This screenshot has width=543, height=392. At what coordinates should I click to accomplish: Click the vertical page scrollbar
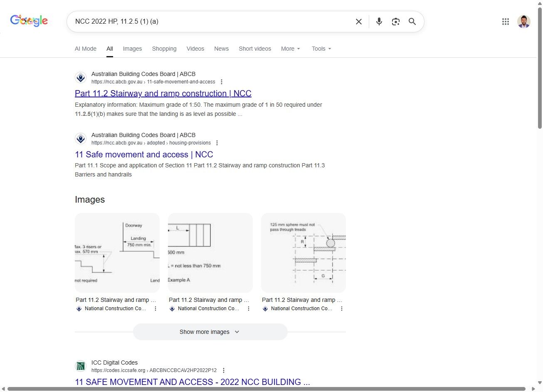click(x=540, y=68)
